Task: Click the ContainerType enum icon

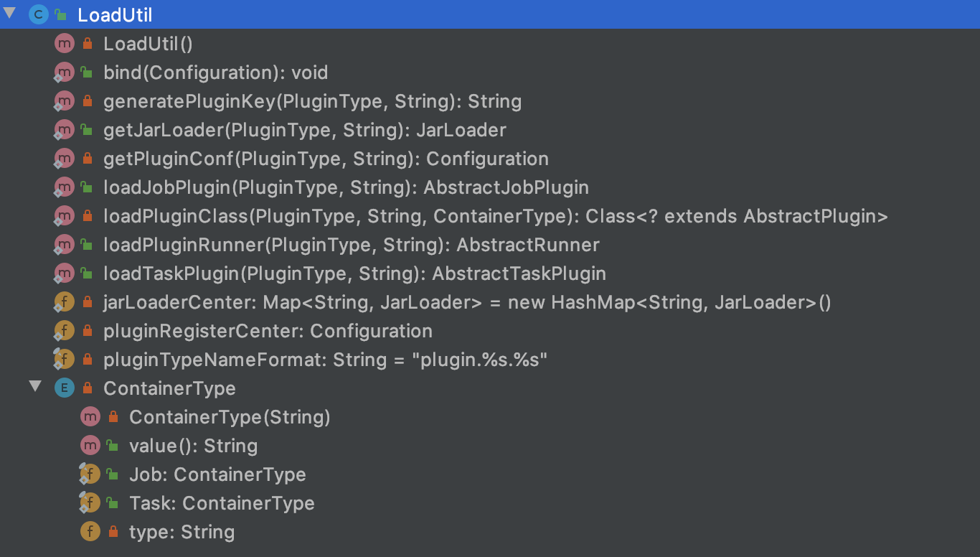Action: tap(65, 388)
